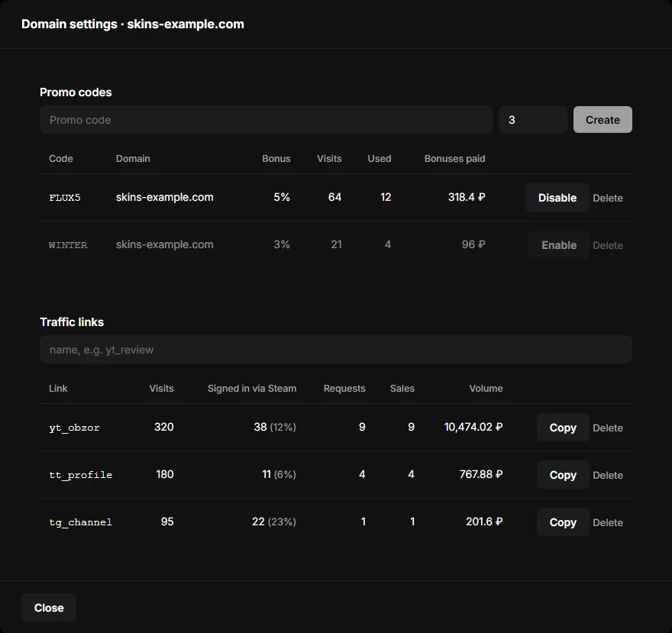Click the 64 visits value for FLUX5
This screenshot has width=672, height=633.
[x=334, y=197]
